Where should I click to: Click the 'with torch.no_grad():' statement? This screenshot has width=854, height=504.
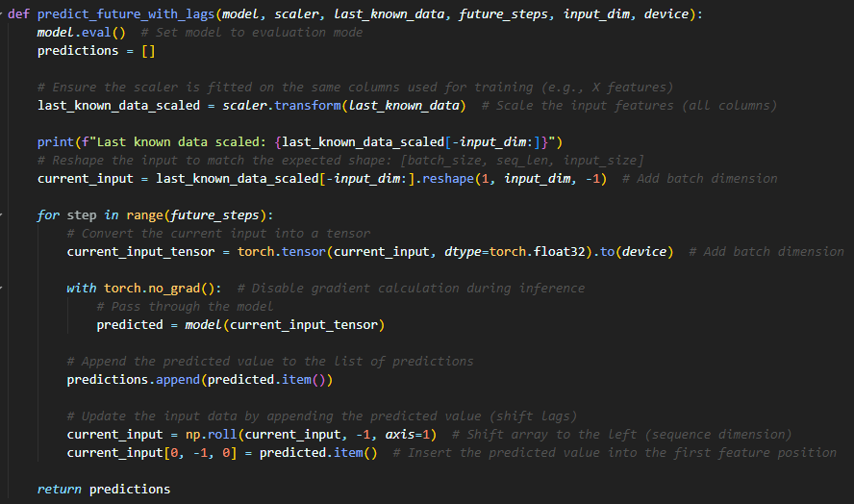pos(144,289)
